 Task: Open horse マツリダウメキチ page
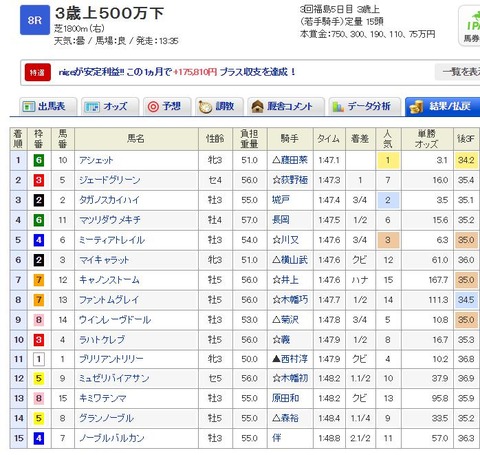tap(110, 220)
